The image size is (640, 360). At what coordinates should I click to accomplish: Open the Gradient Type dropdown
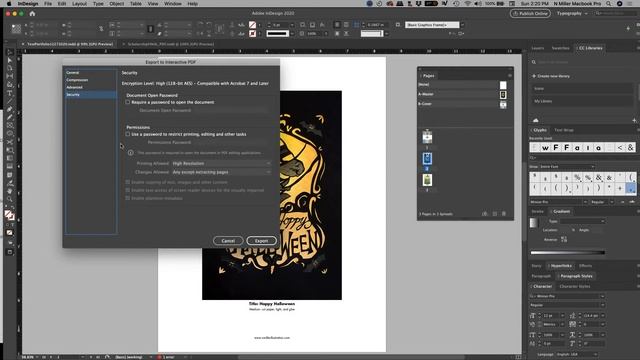[x=582, y=221]
